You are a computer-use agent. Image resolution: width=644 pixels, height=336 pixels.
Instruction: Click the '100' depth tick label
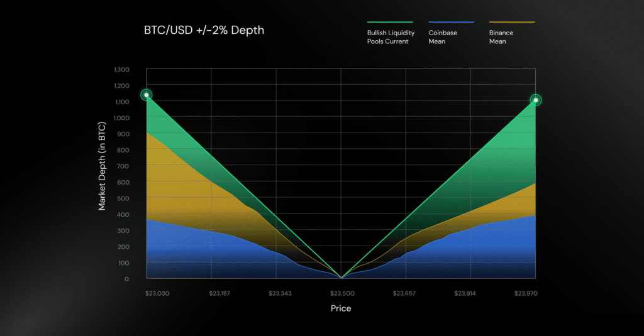[124, 263]
